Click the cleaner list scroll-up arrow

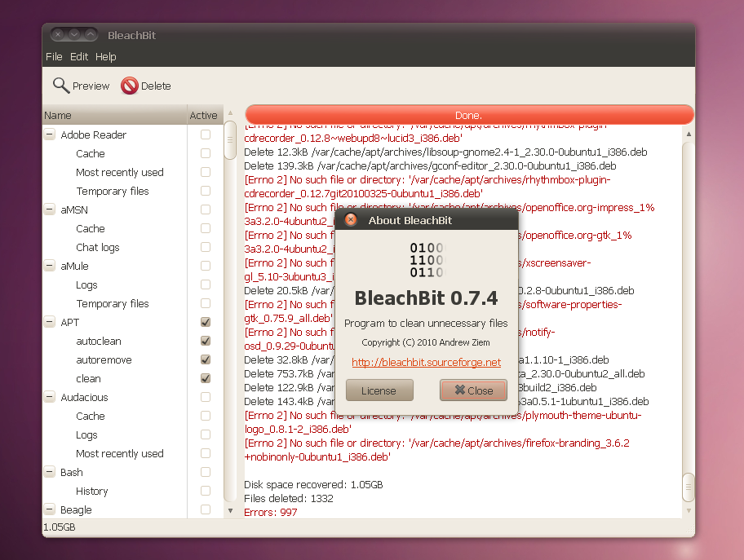click(230, 112)
